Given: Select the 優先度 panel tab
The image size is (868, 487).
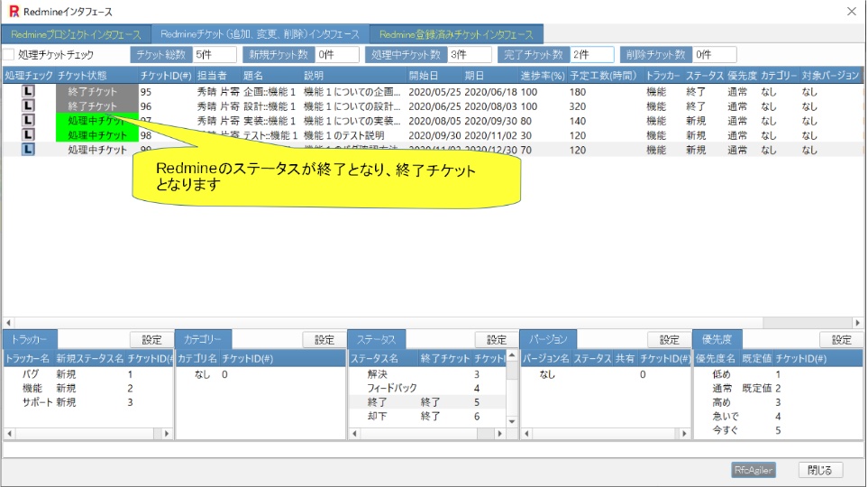Looking at the screenshot, I should (x=717, y=339).
